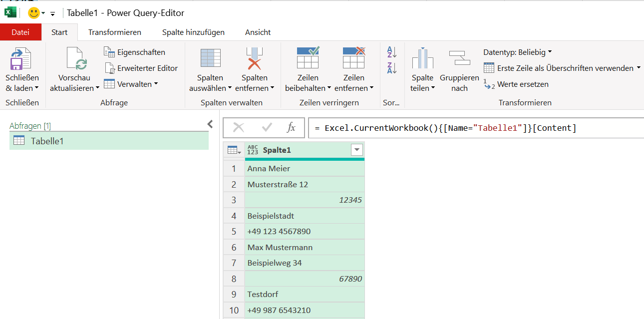Select the cell 67890

[x=305, y=279]
